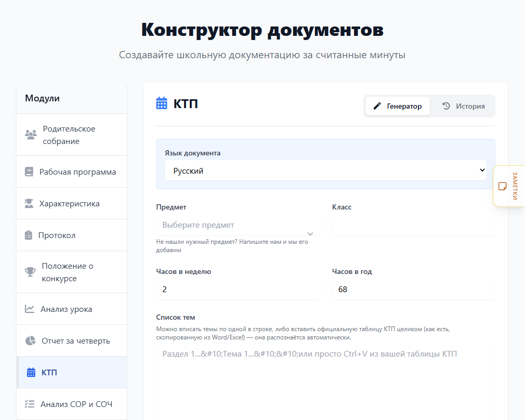This screenshot has width=525, height=420.
Task: Open the Протокол module
Action: pos(72,235)
